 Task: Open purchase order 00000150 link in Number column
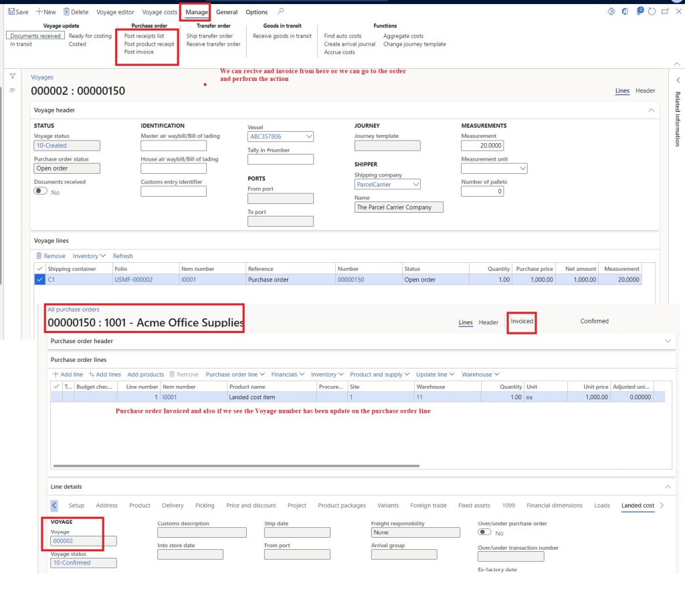(351, 280)
